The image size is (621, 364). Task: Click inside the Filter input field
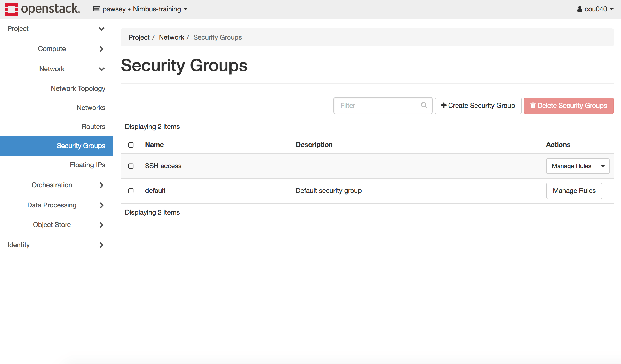point(374,106)
